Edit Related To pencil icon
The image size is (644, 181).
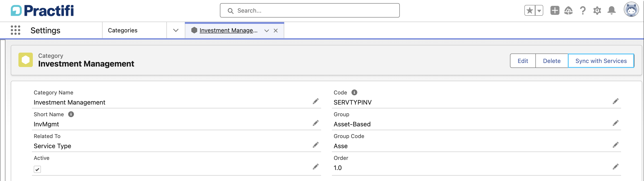(x=315, y=145)
